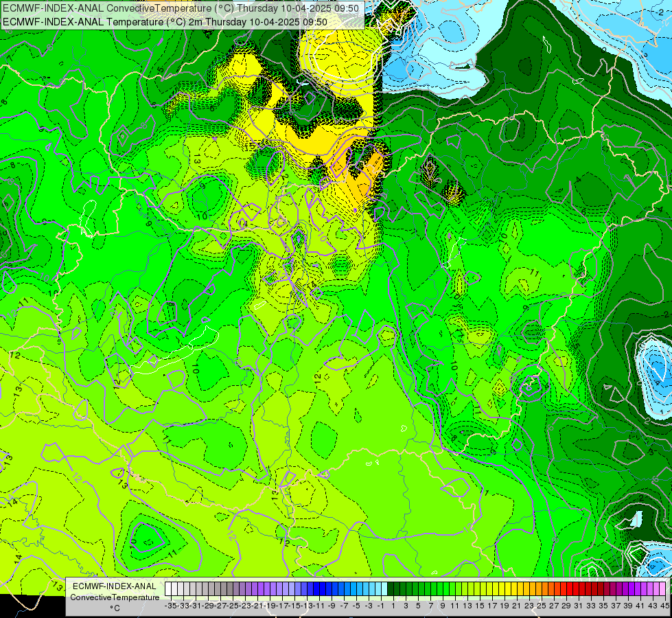Click the '°C' unit label in legend
The width and height of the screenshot is (672, 618).
click(x=115, y=608)
